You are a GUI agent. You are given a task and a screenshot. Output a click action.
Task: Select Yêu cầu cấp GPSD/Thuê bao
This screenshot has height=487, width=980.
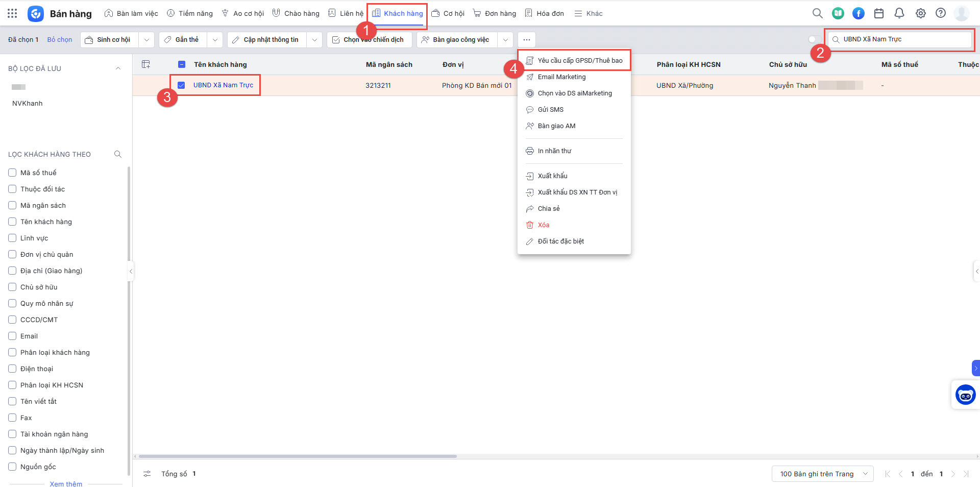point(574,60)
